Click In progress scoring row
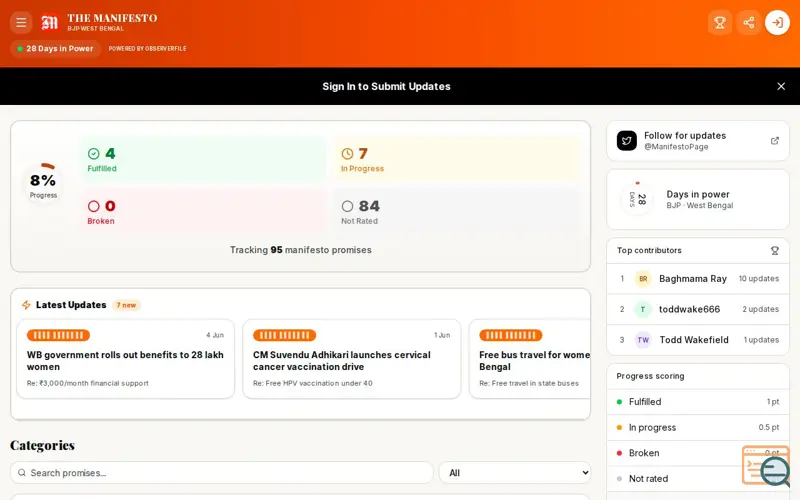This screenshot has height=500, width=800. click(697, 428)
